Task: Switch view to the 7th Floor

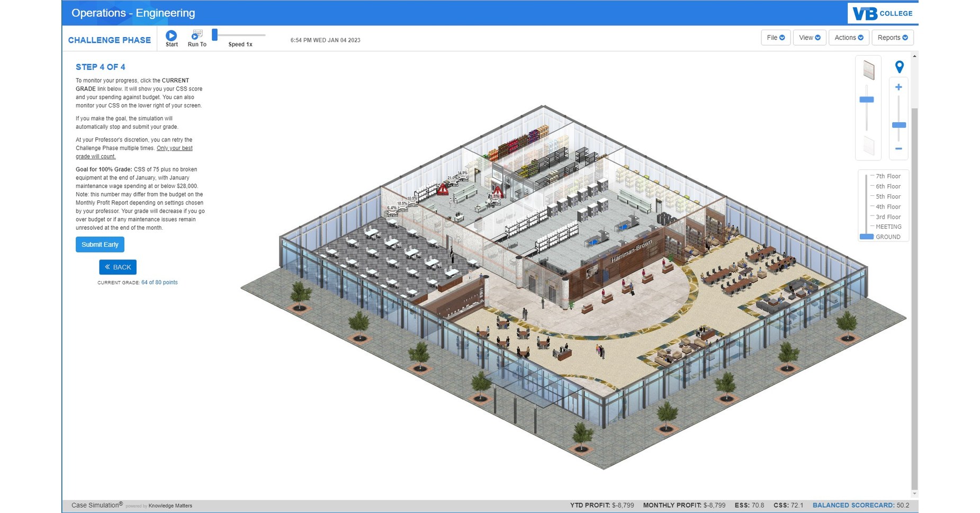Action: tap(887, 176)
